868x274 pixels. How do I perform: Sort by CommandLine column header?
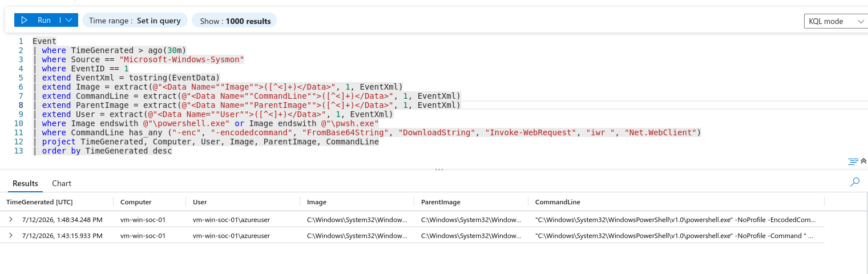coord(558,202)
